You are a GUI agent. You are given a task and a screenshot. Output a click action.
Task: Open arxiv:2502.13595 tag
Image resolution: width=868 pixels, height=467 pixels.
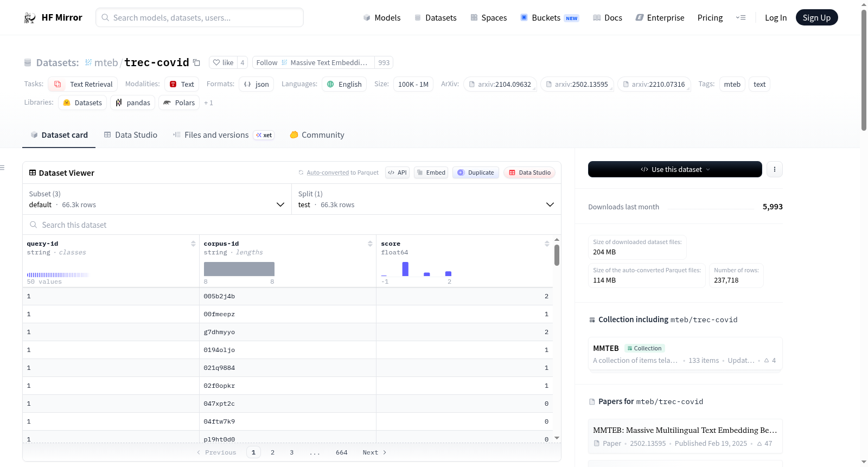(577, 84)
